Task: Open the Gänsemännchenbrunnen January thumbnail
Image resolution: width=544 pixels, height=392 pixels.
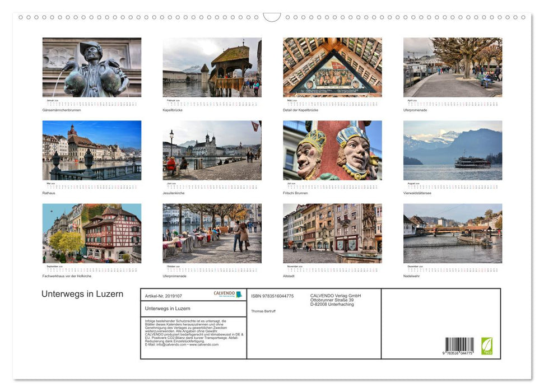Action: click(91, 67)
